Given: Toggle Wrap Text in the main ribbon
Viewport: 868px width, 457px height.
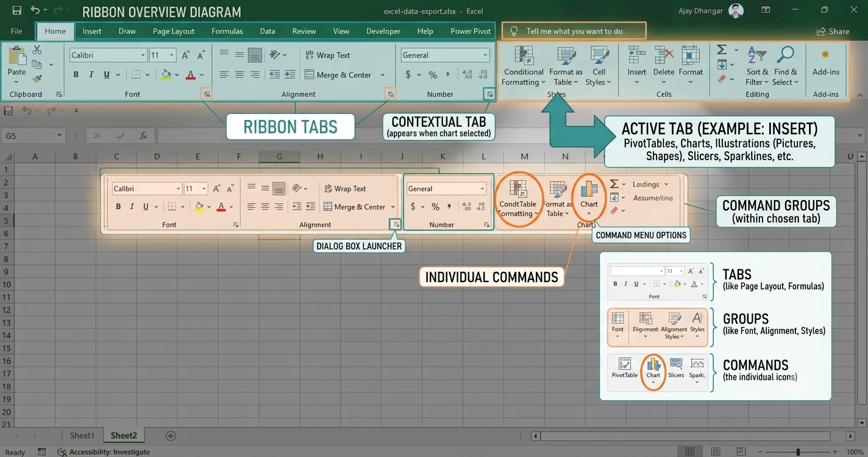Looking at the screenshot, I should 328,55.
